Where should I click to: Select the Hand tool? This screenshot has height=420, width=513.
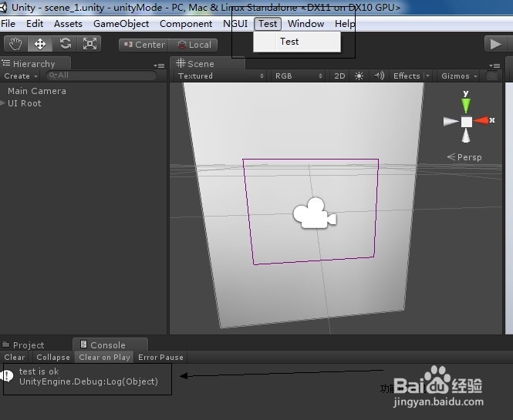tap(15, 44)
